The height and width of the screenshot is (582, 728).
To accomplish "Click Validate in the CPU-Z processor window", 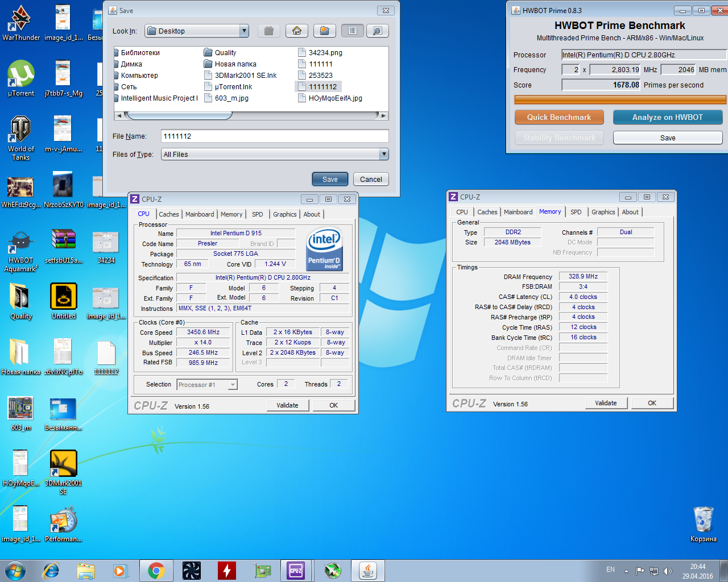I will click(x=288, y=405).
